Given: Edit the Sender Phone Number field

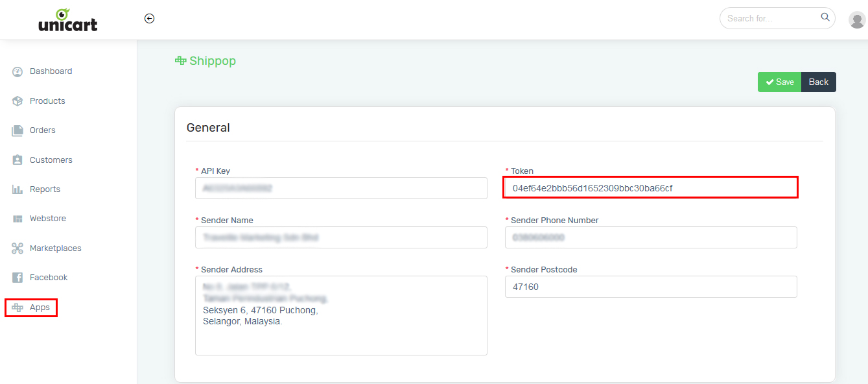Looking at the screenshot, I should point(651,237).
